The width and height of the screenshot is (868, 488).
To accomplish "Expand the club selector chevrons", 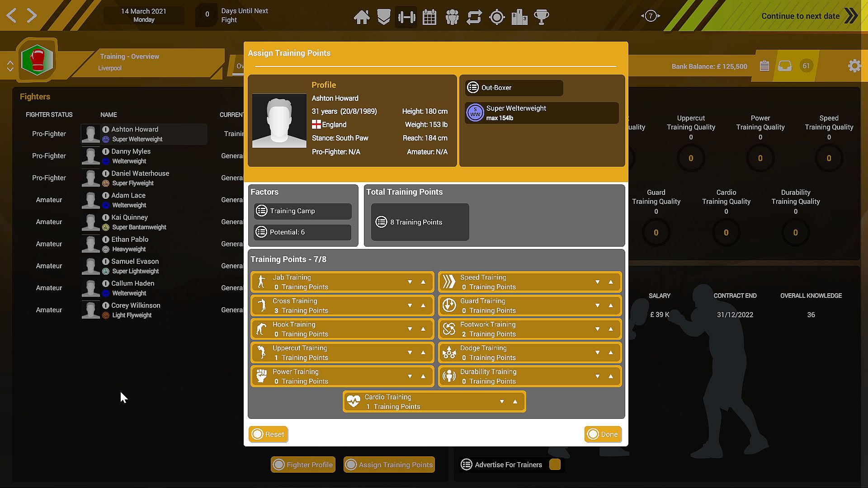I will [10, 66].
